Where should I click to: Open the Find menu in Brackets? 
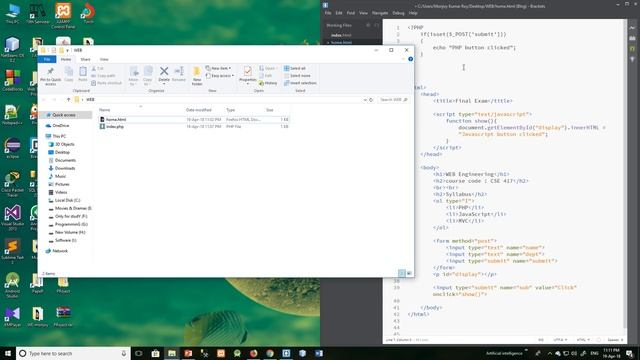351,13
